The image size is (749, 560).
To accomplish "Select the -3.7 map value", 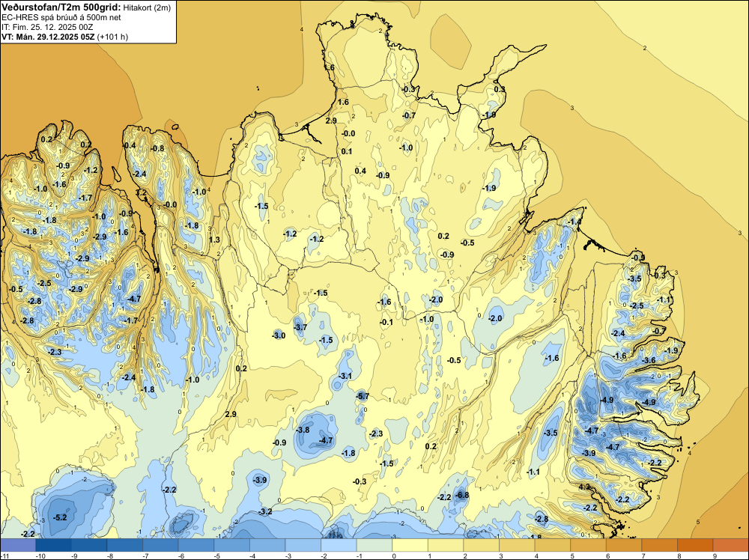I will (x=300, y=327).
